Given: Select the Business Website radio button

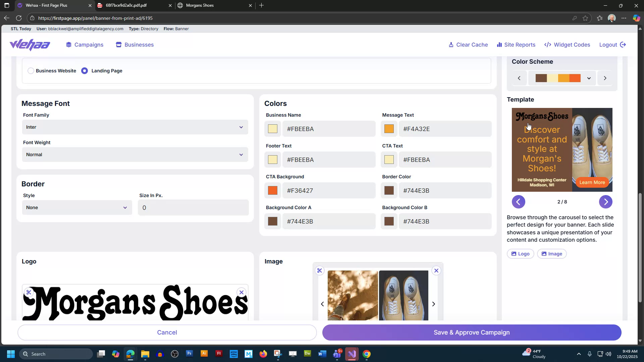Looking at the screenshot, I should [x=31, y=71].
